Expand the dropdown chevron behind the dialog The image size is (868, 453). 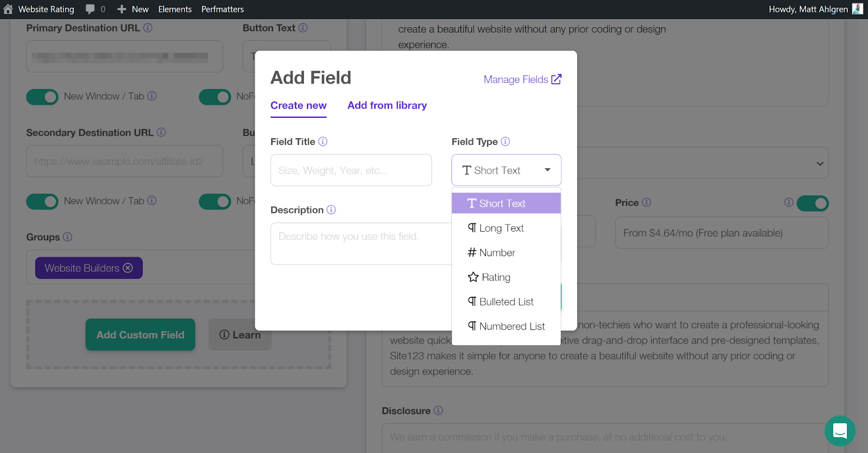point(820,163)
